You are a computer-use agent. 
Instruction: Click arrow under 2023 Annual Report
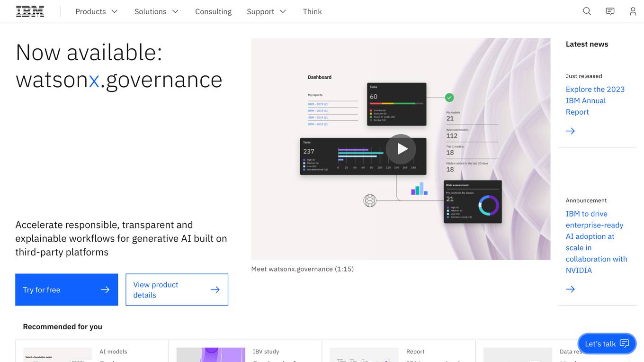(x=570, y=131)
